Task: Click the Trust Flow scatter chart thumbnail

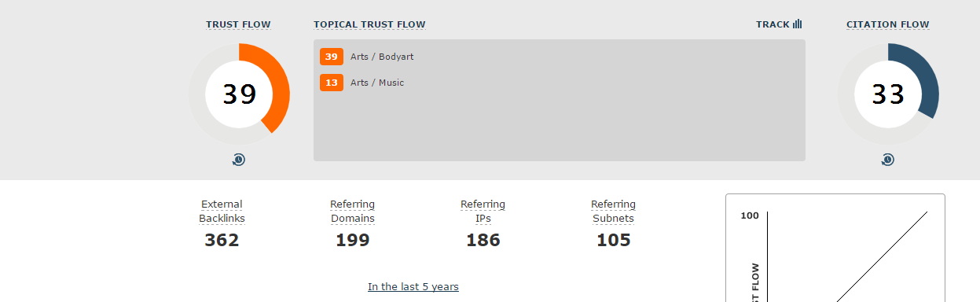Action: pos(835,248)
